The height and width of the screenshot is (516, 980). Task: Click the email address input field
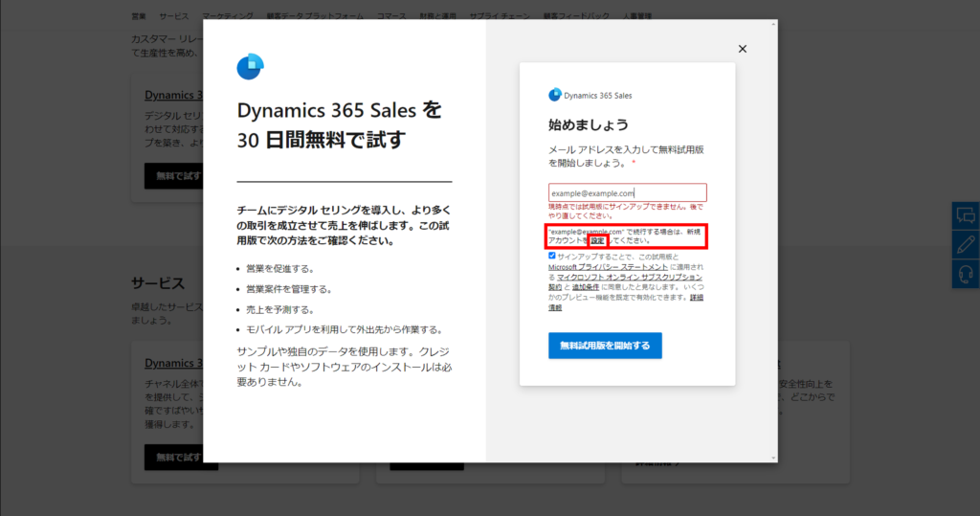coord(627,193)
